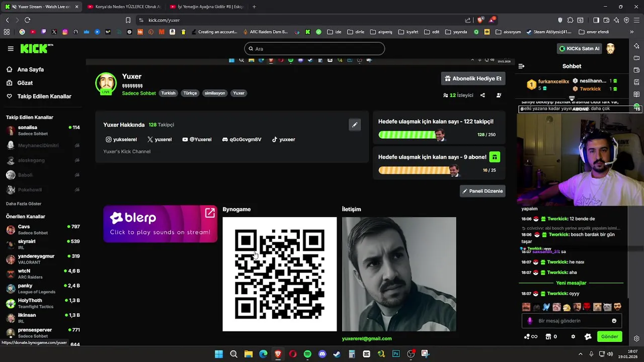
Task: Open the @Yuxerel YouTube link
Action: (197, 139)
